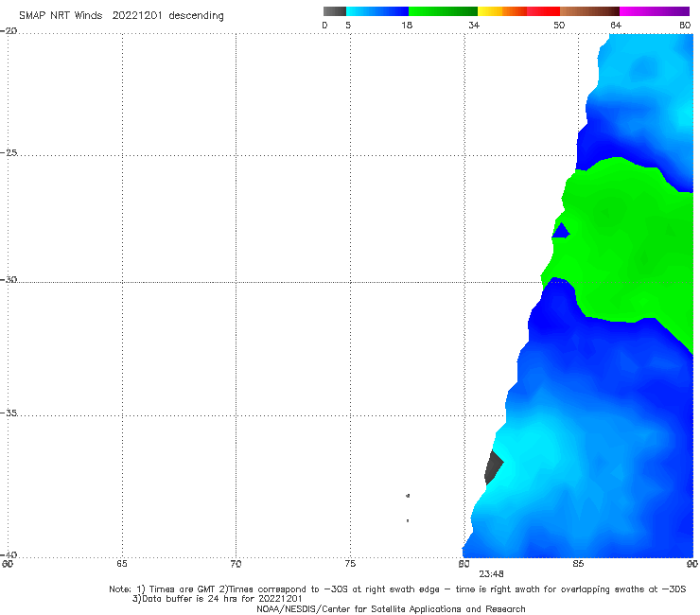Click the magenta-purple segment of the color bar

click(x=655, y=11)
